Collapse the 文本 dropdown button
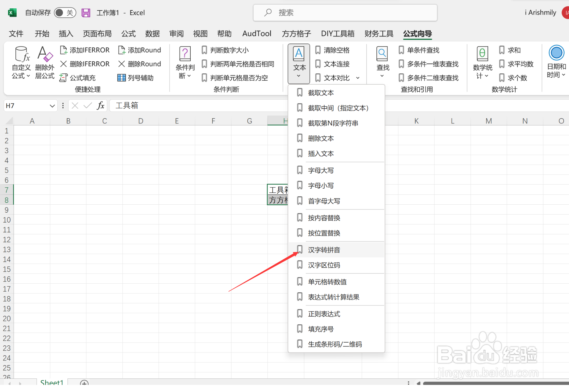The width and height of the screenshot is (569, 392). tap(299, 64)
